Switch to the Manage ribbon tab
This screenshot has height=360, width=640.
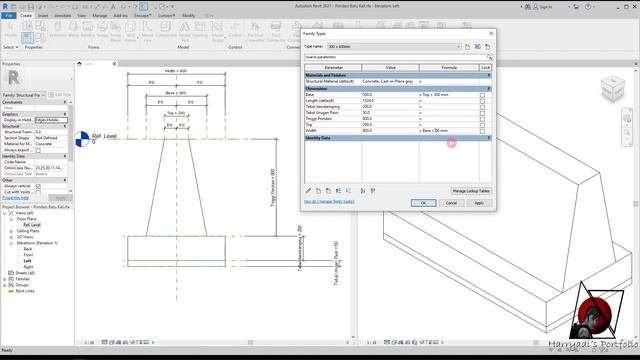(x=100, y=16)
